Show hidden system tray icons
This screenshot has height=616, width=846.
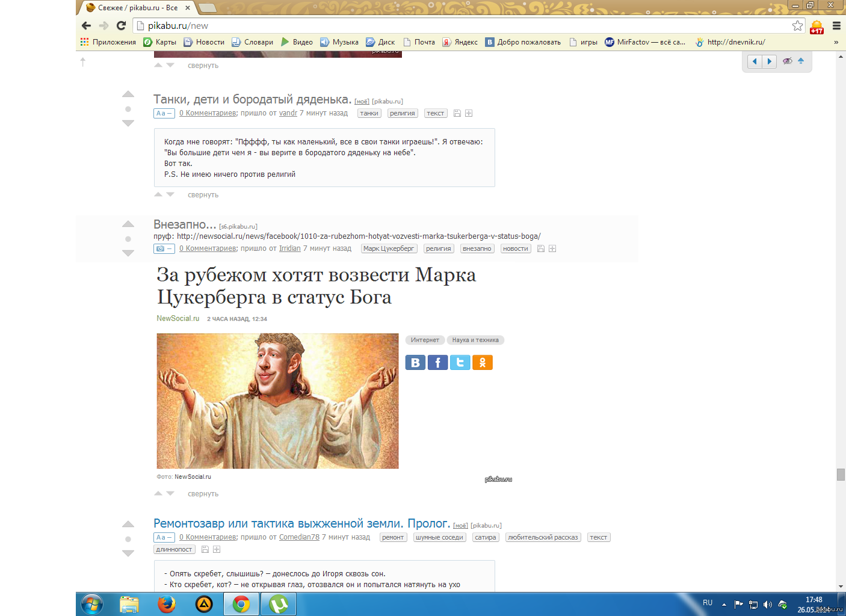tap(724, 604)
